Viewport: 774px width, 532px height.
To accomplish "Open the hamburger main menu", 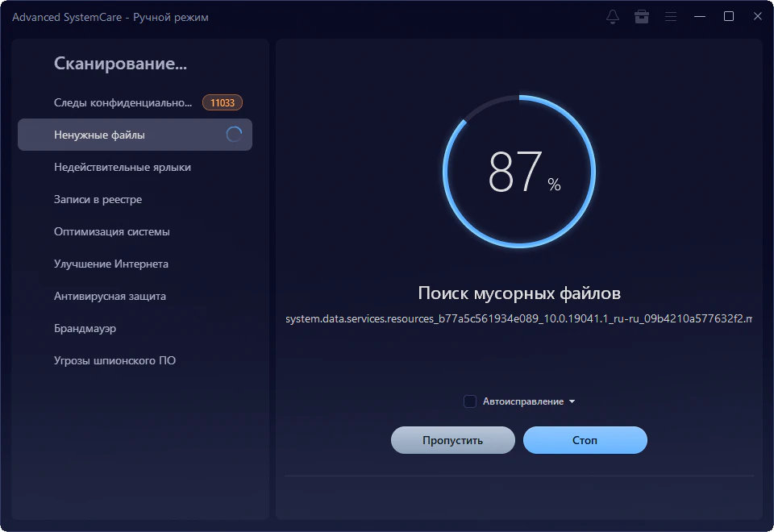I will click(x=670, y=17).
